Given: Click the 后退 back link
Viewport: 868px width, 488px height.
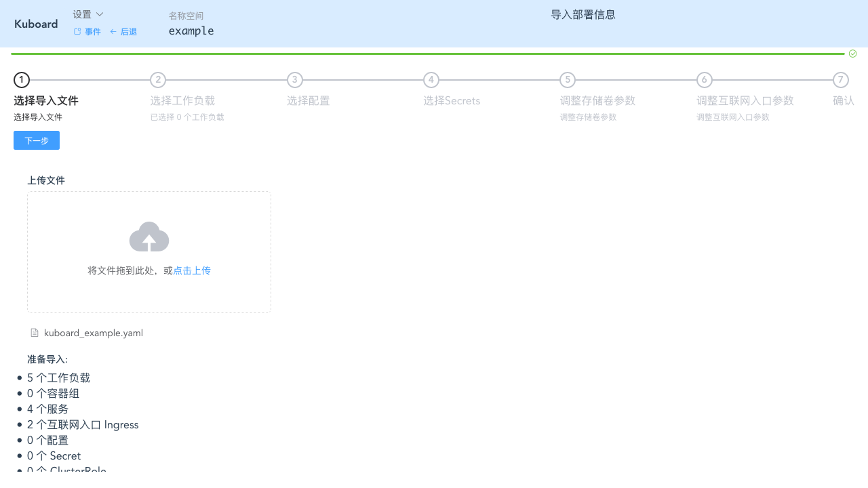Looking at the screenshot, I should point(128,31).
